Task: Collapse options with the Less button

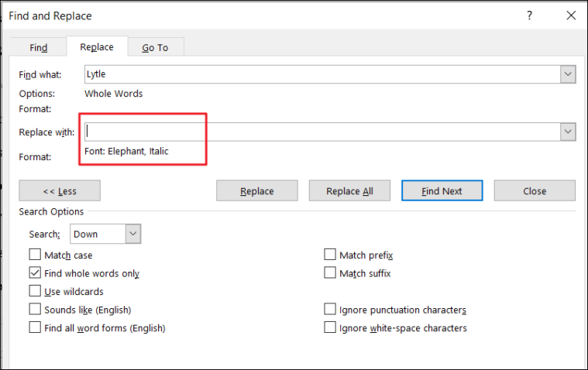Action: click(x=60, y=191)
